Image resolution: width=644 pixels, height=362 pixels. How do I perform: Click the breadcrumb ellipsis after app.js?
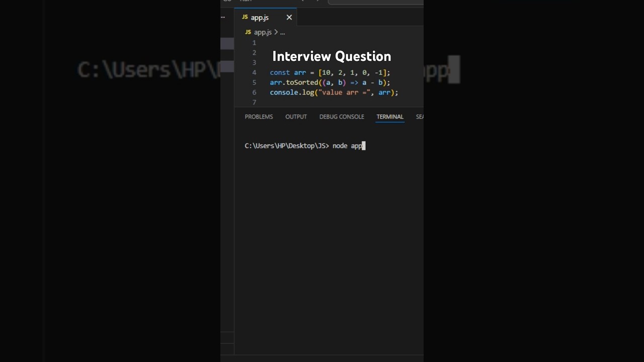coord(282,32)
